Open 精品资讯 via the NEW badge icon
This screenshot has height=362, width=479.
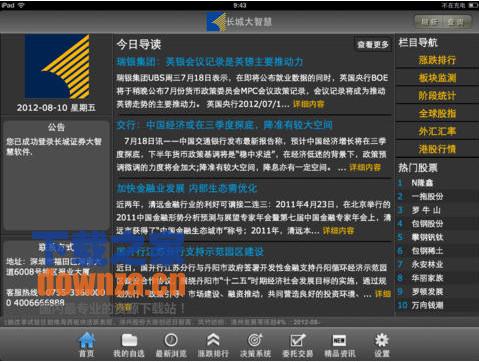click(340, 340)
